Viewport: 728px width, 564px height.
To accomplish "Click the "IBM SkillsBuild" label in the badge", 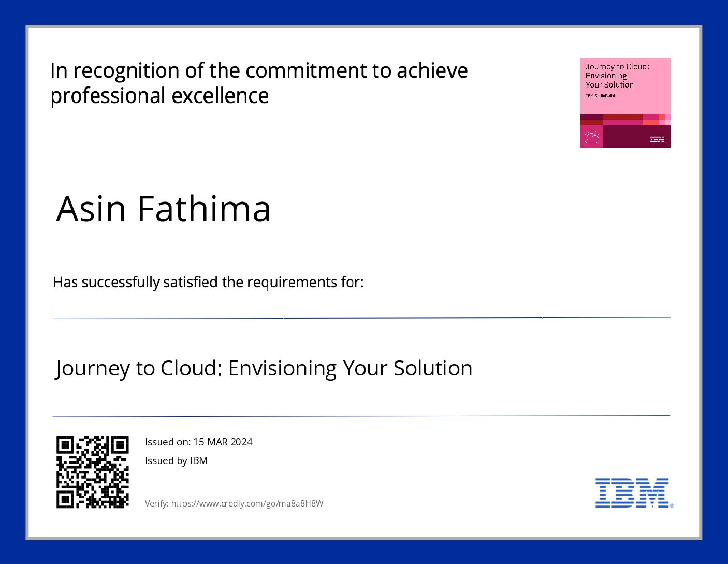I will 600,96.
